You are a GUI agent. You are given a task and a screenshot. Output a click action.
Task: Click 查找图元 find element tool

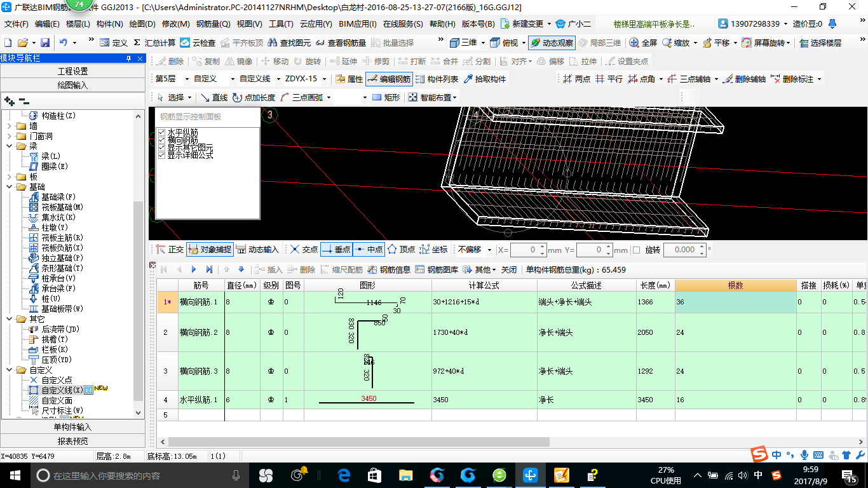290,43
